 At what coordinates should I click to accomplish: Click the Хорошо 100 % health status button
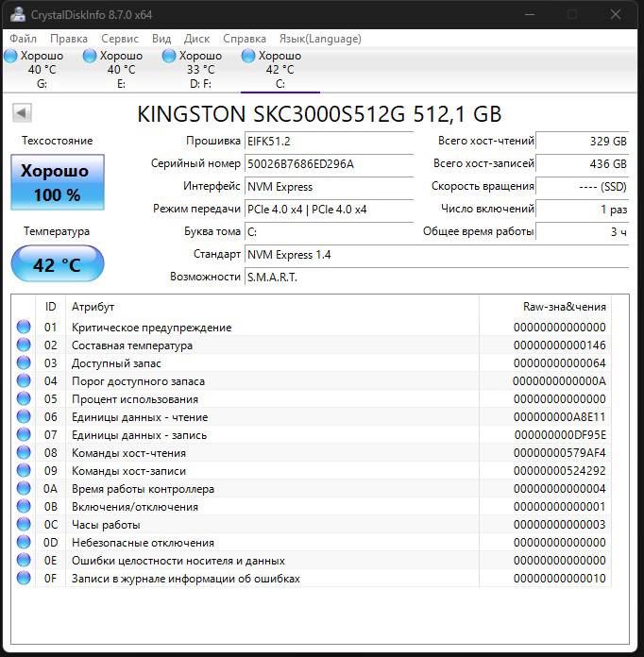[x=57, y=183]
